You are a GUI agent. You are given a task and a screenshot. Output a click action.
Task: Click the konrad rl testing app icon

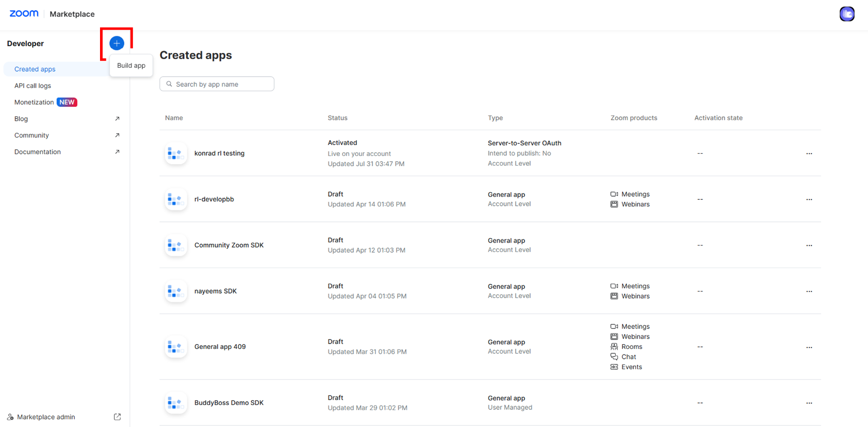tap(176, 153)
